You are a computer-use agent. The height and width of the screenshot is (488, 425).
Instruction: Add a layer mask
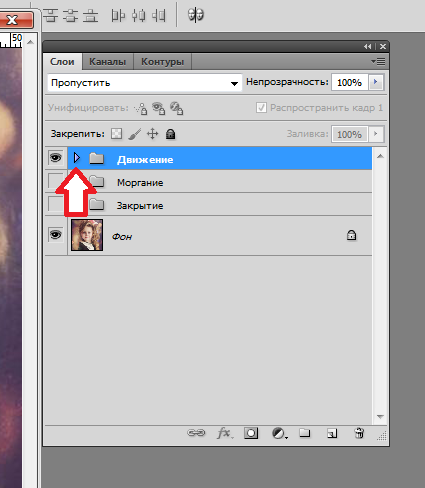pyautogui.click(x=251, y=433)
